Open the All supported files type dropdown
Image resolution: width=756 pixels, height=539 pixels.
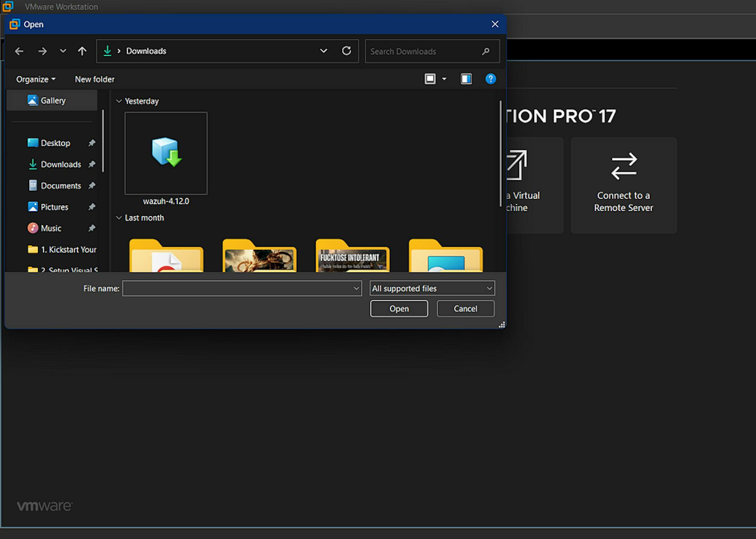(432, 288)
